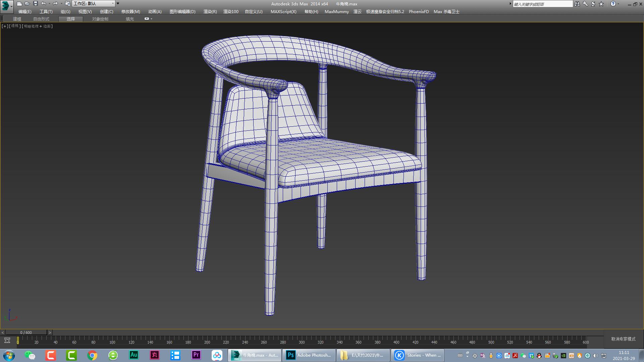The width and height of the screenshot is (644, 362).
Task: Open an existing scene file
Action: click(28, 4)
